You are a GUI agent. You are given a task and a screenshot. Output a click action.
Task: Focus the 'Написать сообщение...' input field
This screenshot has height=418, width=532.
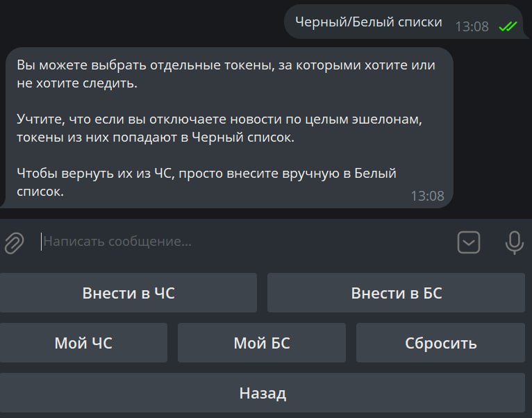click(x=244, y=242)
